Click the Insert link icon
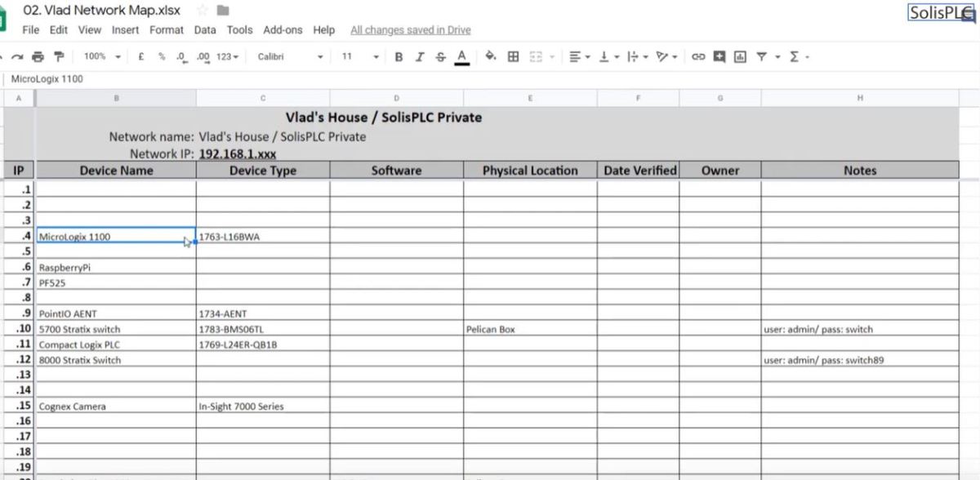This screenshot has height=480, width=980. tap(698, 56)
